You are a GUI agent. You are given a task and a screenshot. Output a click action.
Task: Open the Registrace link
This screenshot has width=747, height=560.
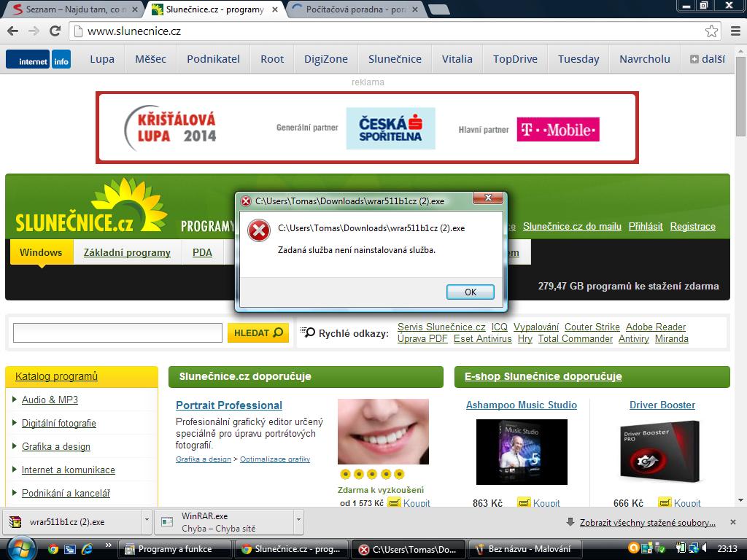pyautogui.click(x=693, y=227)
